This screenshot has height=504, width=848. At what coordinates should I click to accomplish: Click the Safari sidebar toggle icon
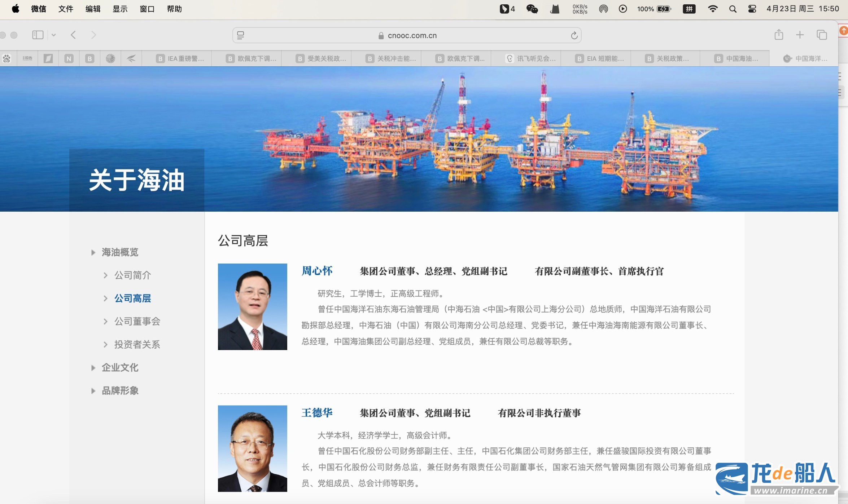(38, 35)
